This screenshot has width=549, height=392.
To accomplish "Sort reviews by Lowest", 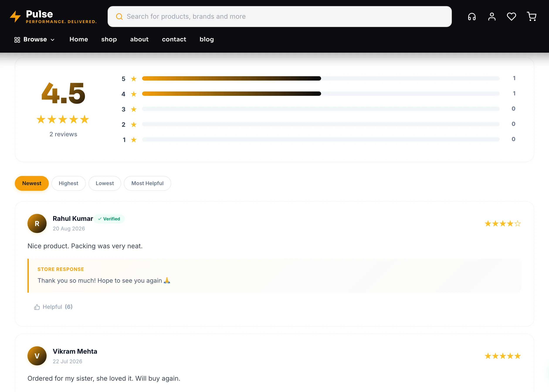I will coord(105,183).
